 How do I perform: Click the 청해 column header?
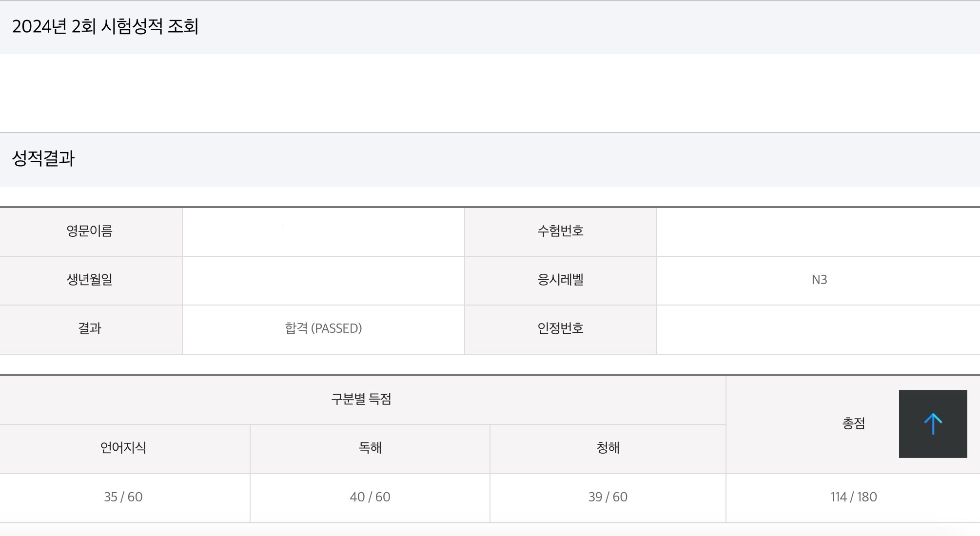coord(608,448)
